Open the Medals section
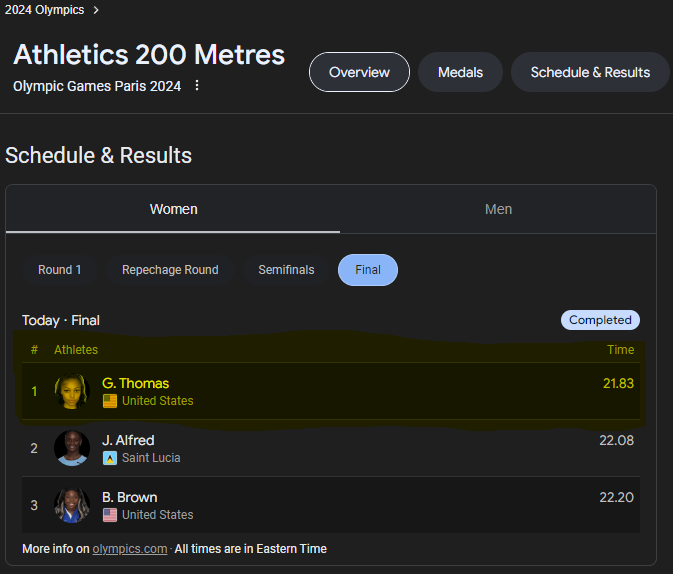The image size is (673, 574). coord(460,72)
